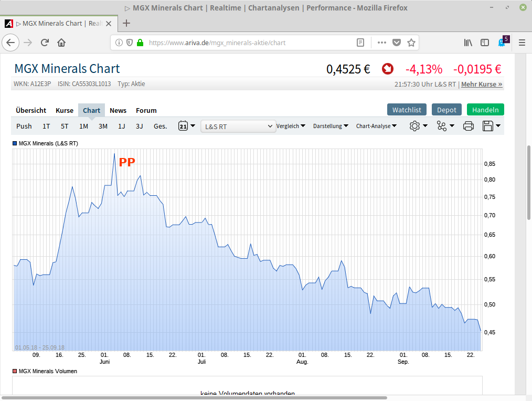Follow the Mehr Kurse link
The width and height of the screenshot is (532, 401).
(x=481, y=84)
